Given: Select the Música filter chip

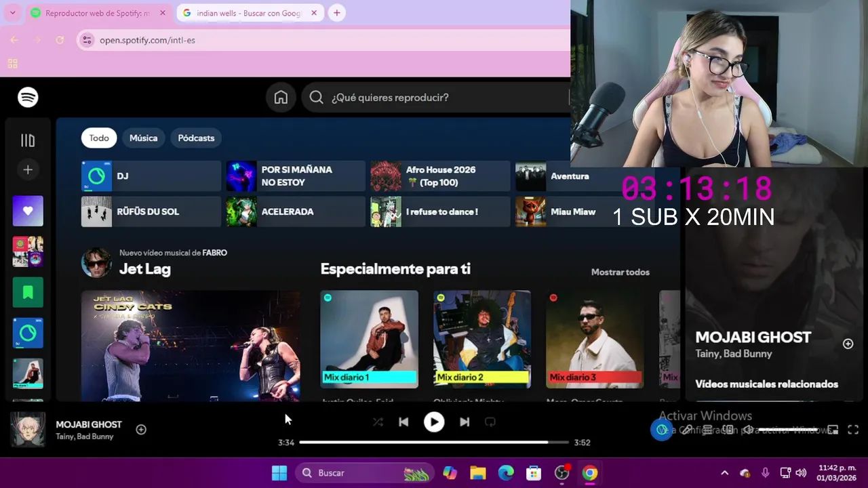Looking at the screenshot, I should 143,138.
